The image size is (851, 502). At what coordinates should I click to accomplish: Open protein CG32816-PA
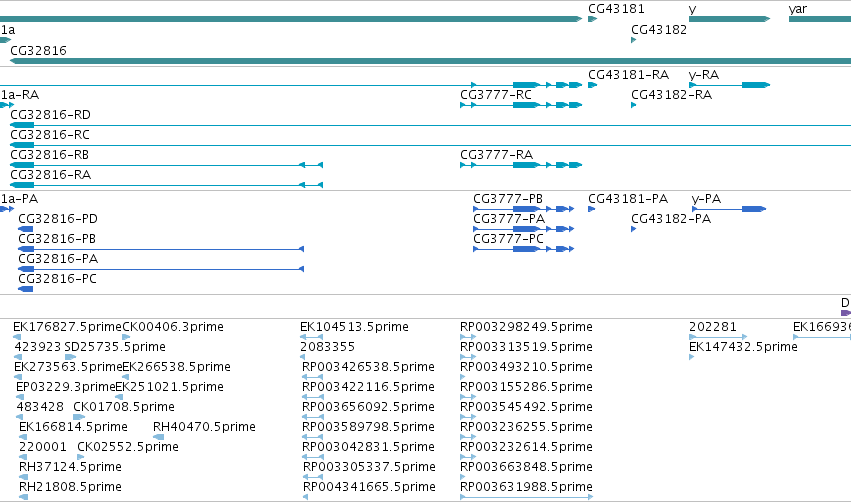tap(58, 259)
